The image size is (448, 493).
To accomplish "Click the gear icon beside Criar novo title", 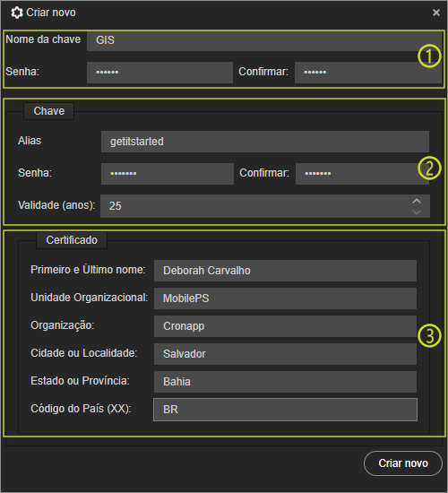I will [x=17, y=13].
